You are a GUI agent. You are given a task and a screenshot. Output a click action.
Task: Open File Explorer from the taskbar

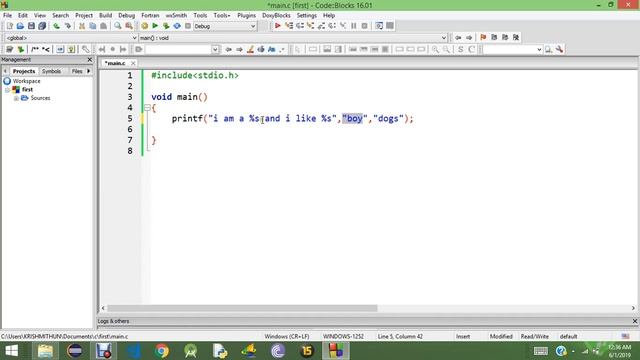point(45,351)
